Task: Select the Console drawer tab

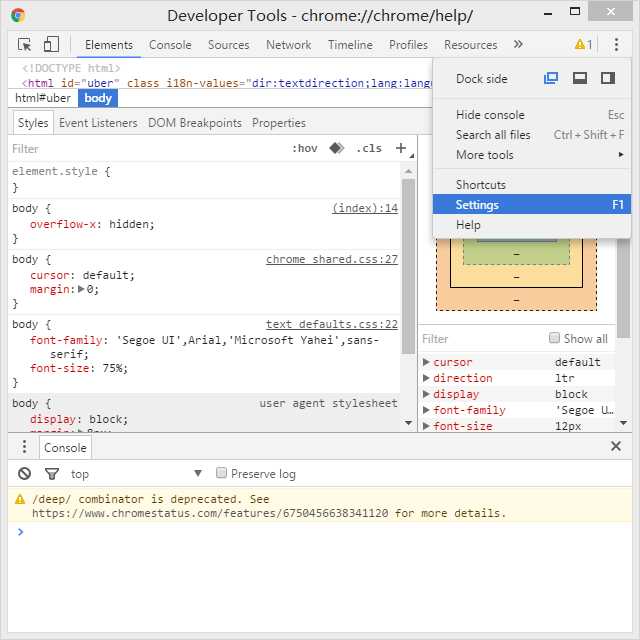Action: click(x=65, y=447)
